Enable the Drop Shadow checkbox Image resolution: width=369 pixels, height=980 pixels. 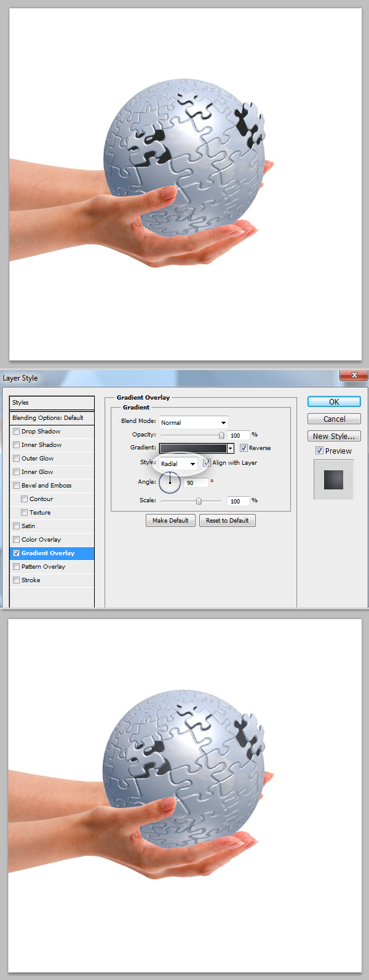click(x=17, y=432)
